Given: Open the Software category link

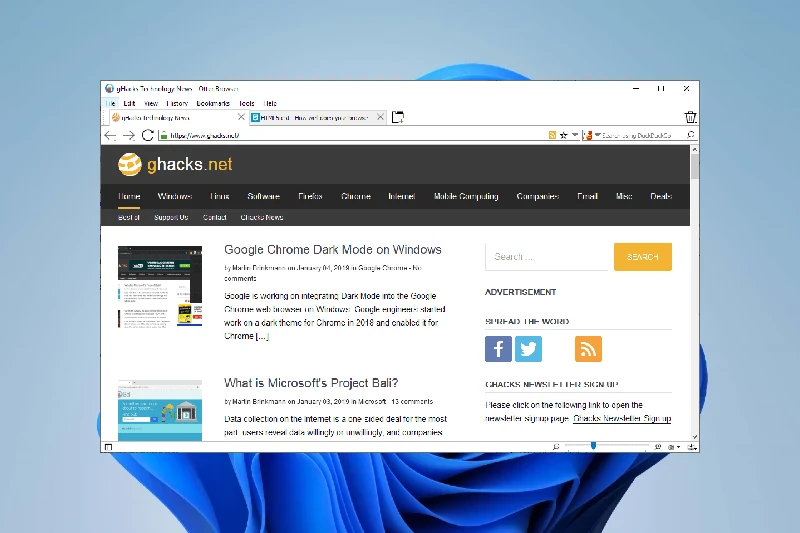Looking at the screenshot, I should (263, 196).
